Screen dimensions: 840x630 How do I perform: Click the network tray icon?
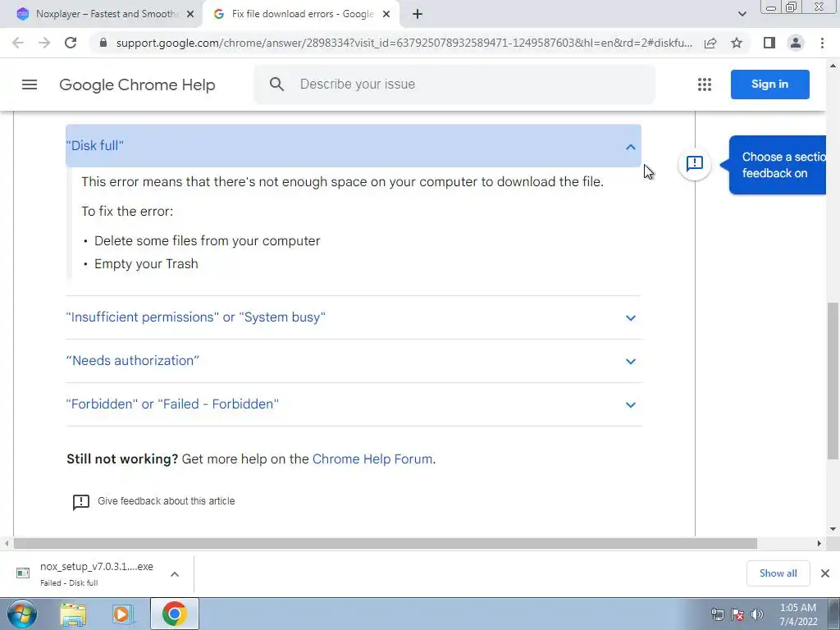pos(717,614)
